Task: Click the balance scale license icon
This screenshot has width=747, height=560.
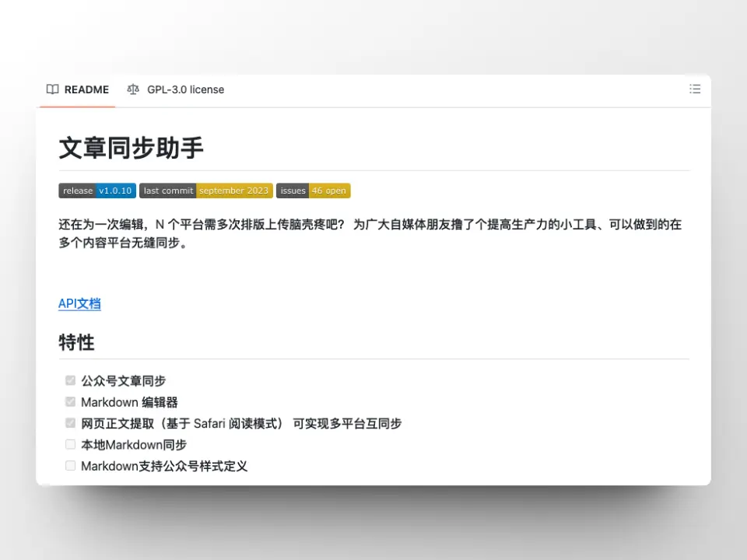Action: click(133, 89)
